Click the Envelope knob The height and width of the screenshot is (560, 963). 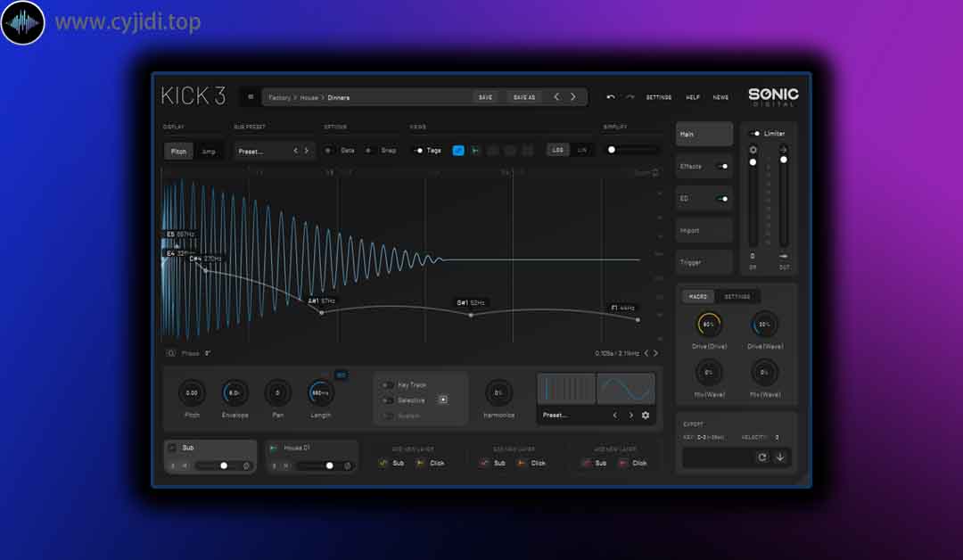[x=235, y=393]
